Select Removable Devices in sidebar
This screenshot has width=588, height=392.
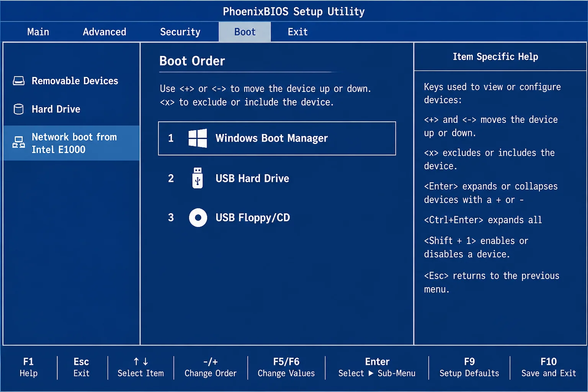71,81
